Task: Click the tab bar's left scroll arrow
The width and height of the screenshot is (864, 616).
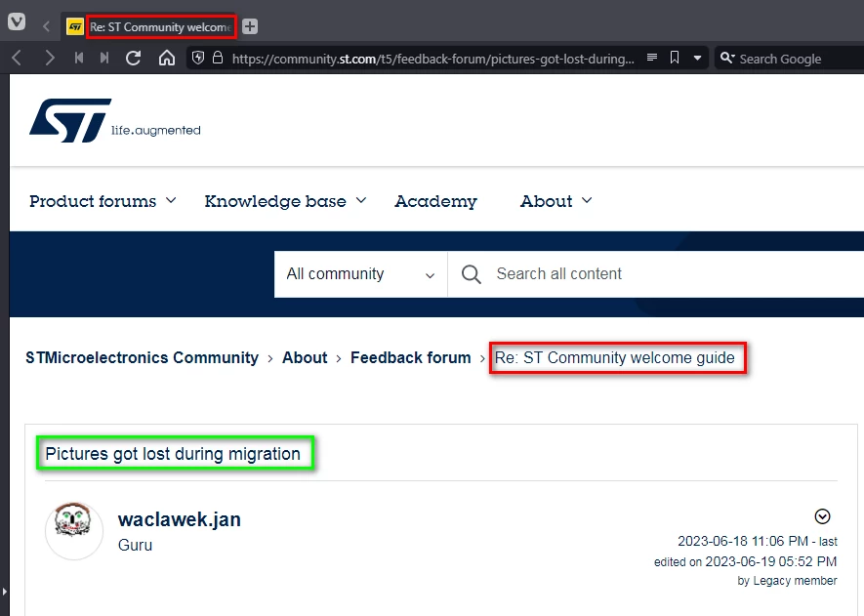Action: pos(46,26)
